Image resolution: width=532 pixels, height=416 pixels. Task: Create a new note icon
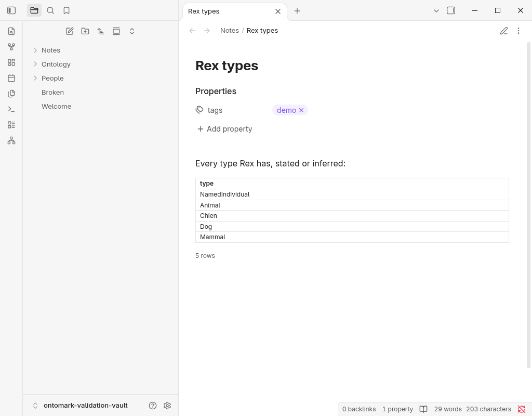pyautogui.click(x=70, y=31)
